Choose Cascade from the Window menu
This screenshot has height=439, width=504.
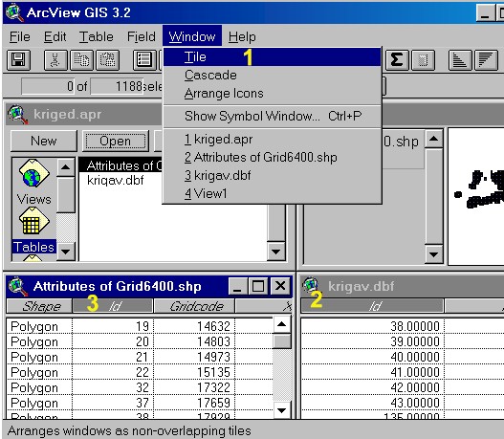click(273, 75)
